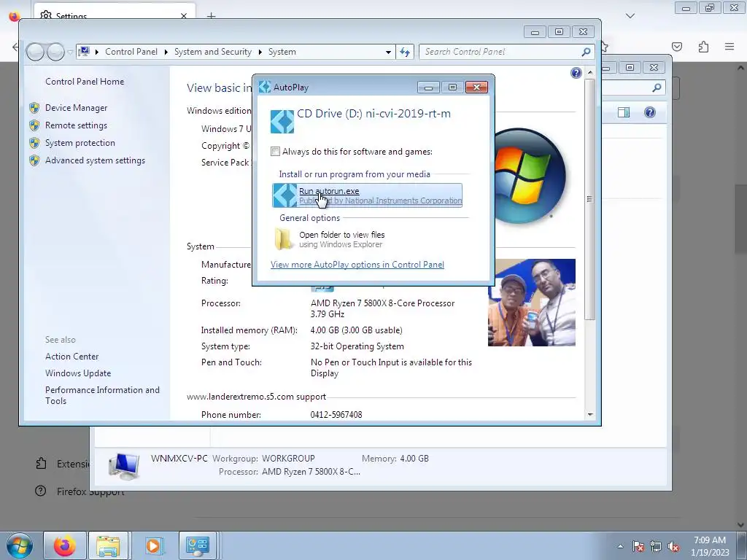Click the shield icon beside System protection
The image size is (747, 560).
[x=34, y=143]
